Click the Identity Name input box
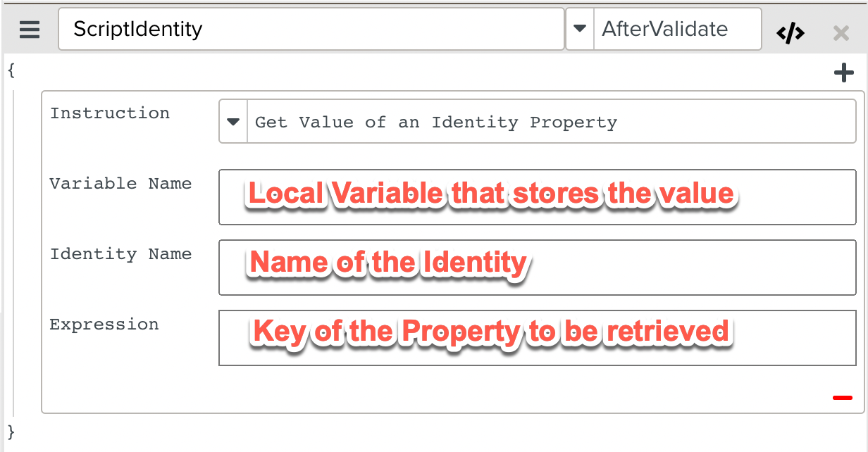This screenshot has height=452, width=868. click(537, 268)
